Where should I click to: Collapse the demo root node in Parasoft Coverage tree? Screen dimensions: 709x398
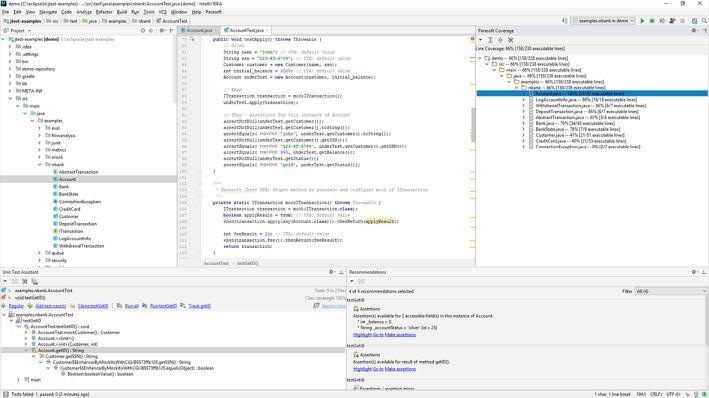480,58
